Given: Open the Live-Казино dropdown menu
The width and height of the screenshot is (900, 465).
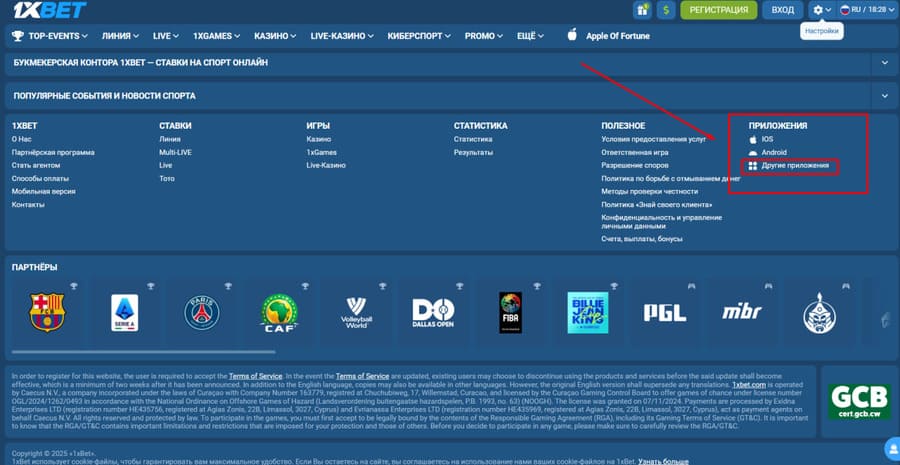Looking at the screenshot, I should pos(342,36).
